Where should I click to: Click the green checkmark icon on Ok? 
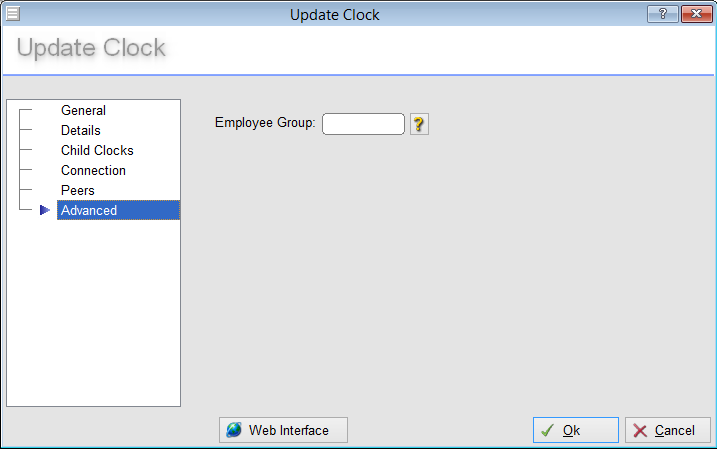pos(548,430)
